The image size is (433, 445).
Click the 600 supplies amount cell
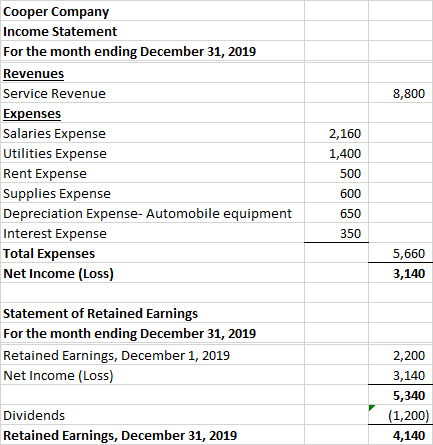[336, 193]
